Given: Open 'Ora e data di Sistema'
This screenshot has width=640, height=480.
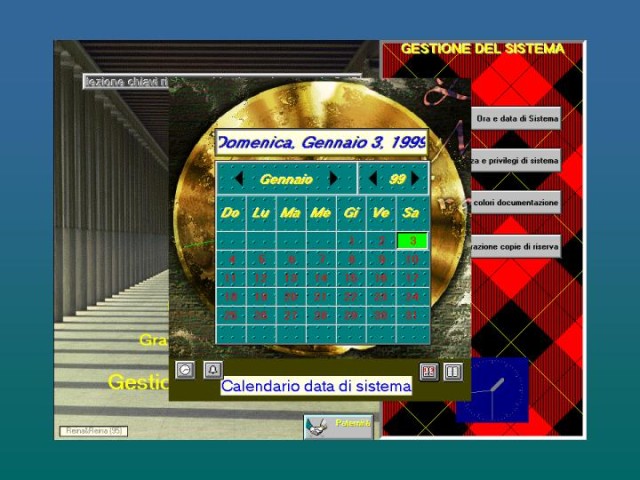Looking at the screenshot, I should pos(516,118).
